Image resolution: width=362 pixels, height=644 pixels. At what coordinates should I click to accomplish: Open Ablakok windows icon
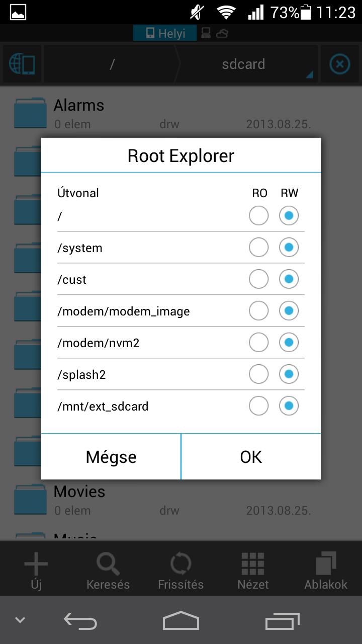pos(326,572)
